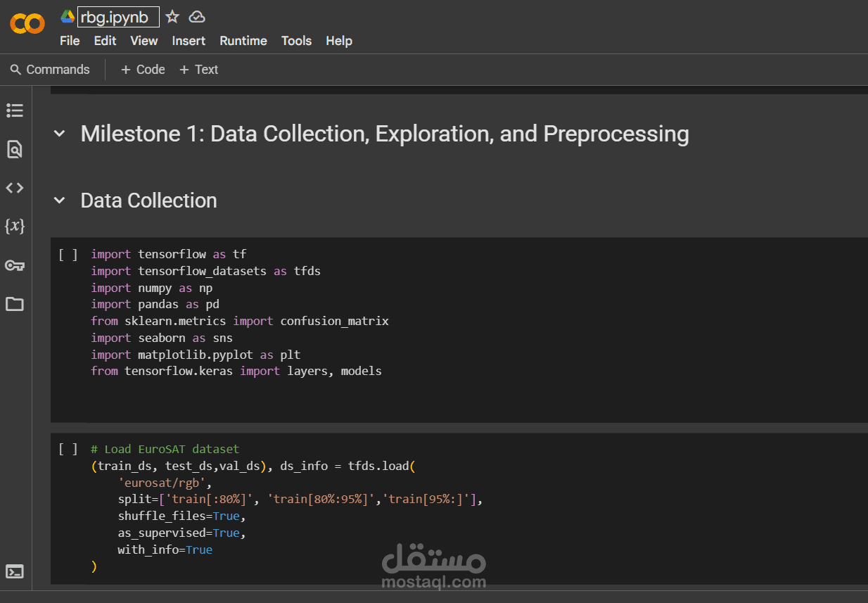The width and height of the screenshot is (868, 603).
Task: Open the Variables inspector icon
Action: [15, 227]
